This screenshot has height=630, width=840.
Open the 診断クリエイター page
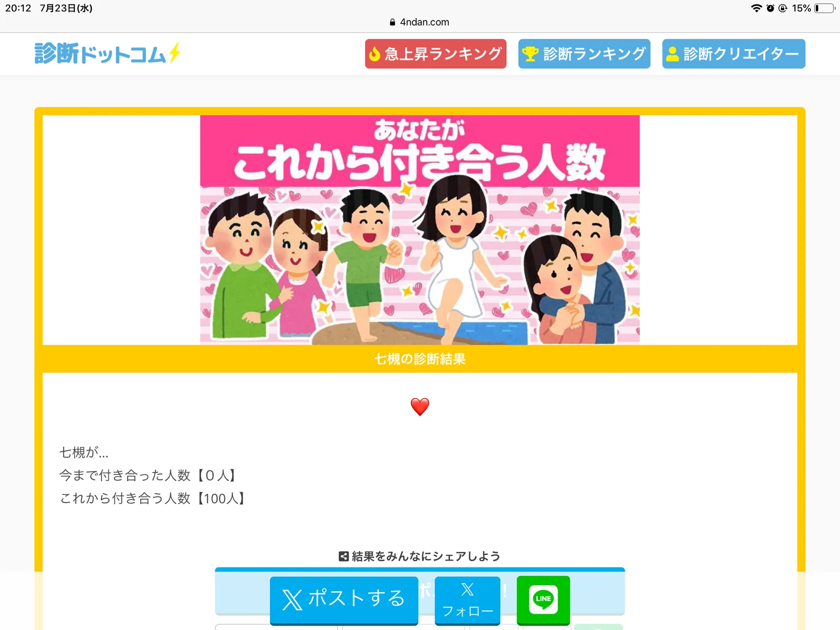pos(733,54)
